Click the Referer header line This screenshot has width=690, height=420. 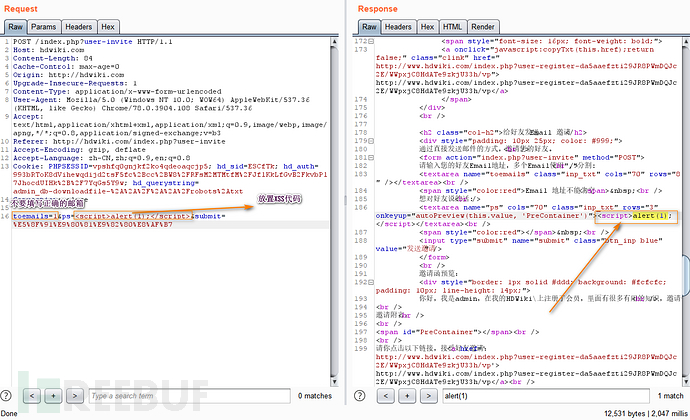pyautogui.click(x=119, y=142)
